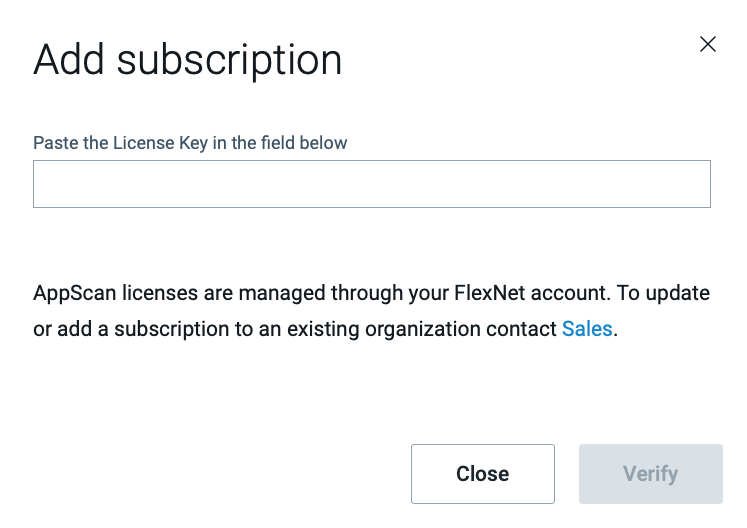Close the Add subscription dialog with X

pyautogui.click(x=708, y=44)
